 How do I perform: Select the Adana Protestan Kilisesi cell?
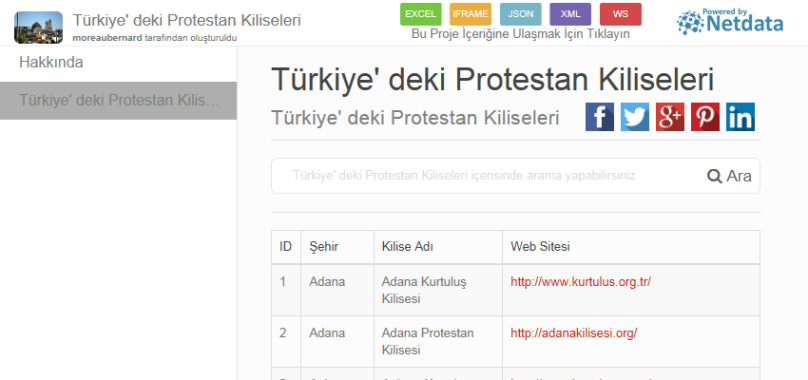pos(438,341)
